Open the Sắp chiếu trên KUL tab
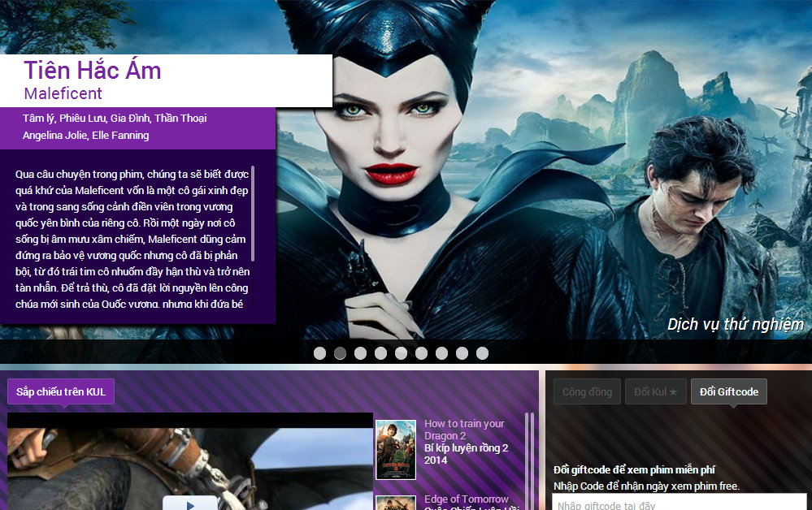 click(x=61, y=391)
